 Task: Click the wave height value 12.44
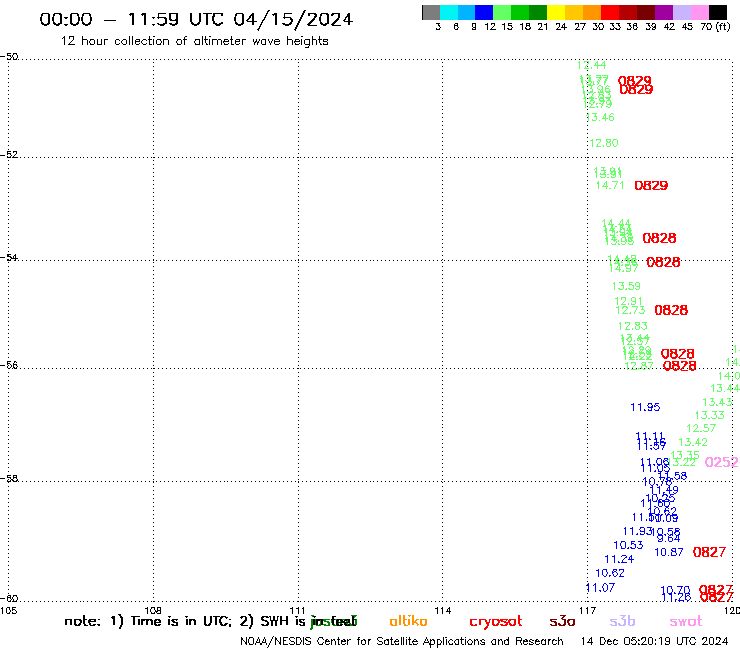point(591,65)
